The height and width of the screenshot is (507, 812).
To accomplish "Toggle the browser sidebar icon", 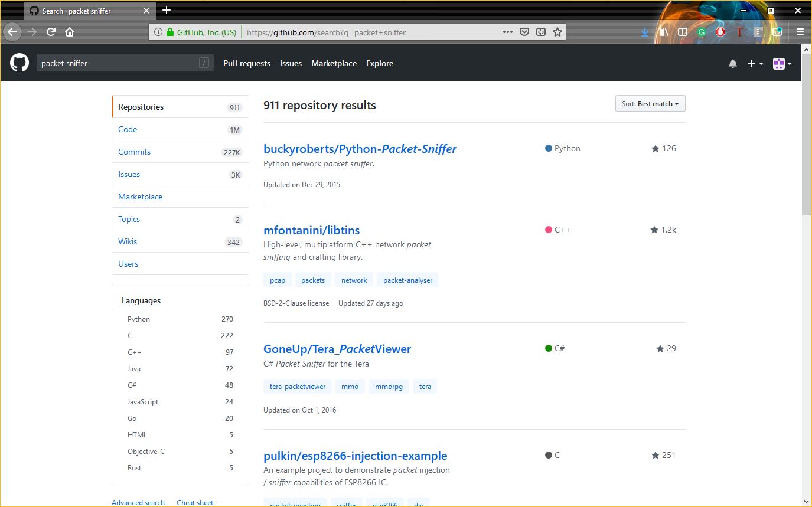I will coord(683,32).
